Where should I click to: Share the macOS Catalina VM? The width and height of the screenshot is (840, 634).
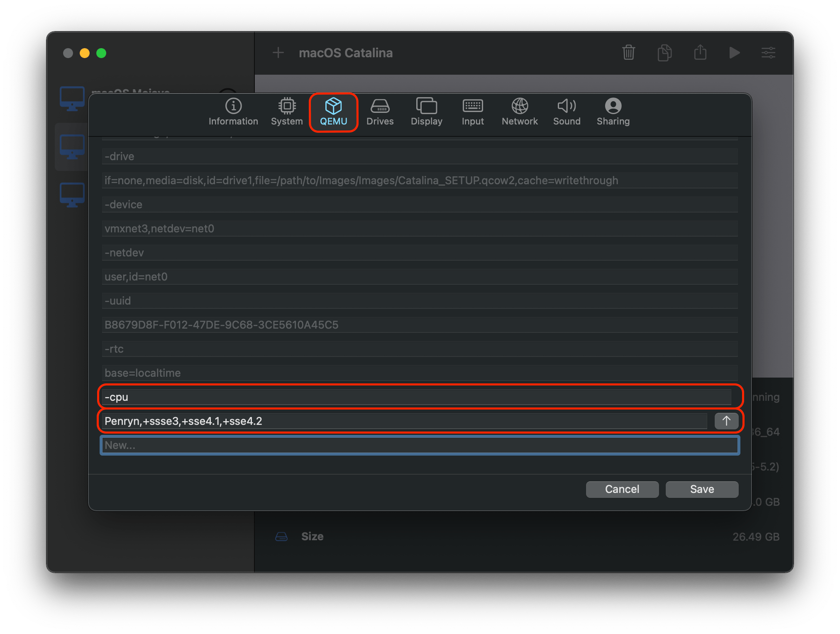tap(700, 53)
